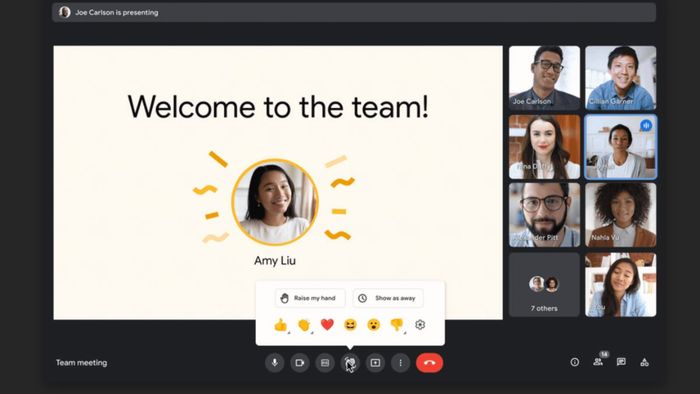
Task: Send clapping hands reaction
Action: click(x=304, y=325)
